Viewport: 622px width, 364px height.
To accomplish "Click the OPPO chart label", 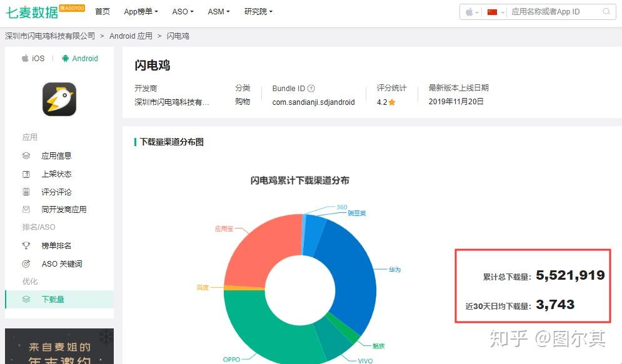I will [232, 359].
